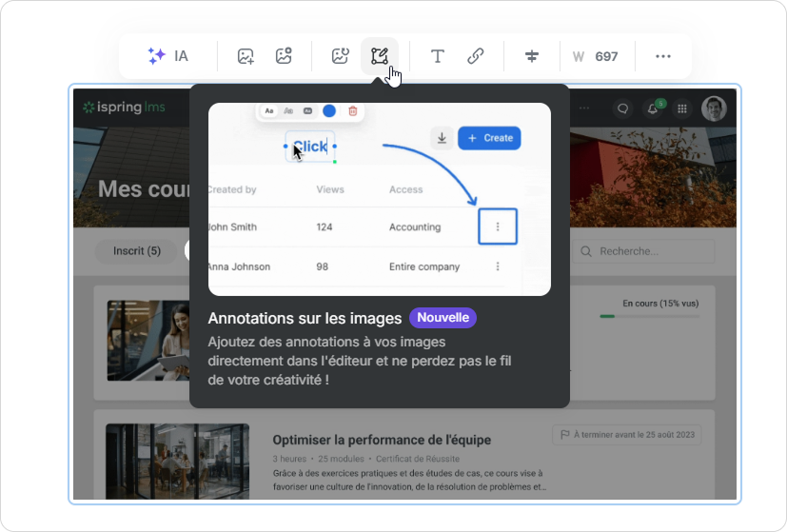The height and width of the screenshot is (532, 787).
Task: Click the red trash delete icon
Action: [x=353, y=111]
